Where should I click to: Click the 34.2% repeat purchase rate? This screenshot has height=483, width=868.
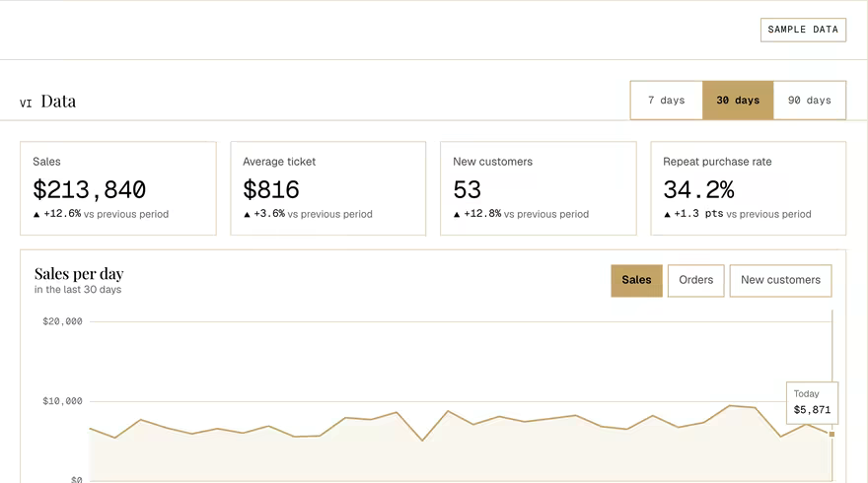pos(698,190)
